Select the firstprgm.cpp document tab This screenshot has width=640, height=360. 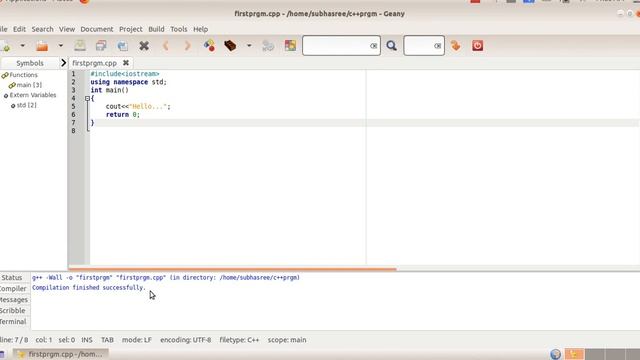[x=95, y=63]
